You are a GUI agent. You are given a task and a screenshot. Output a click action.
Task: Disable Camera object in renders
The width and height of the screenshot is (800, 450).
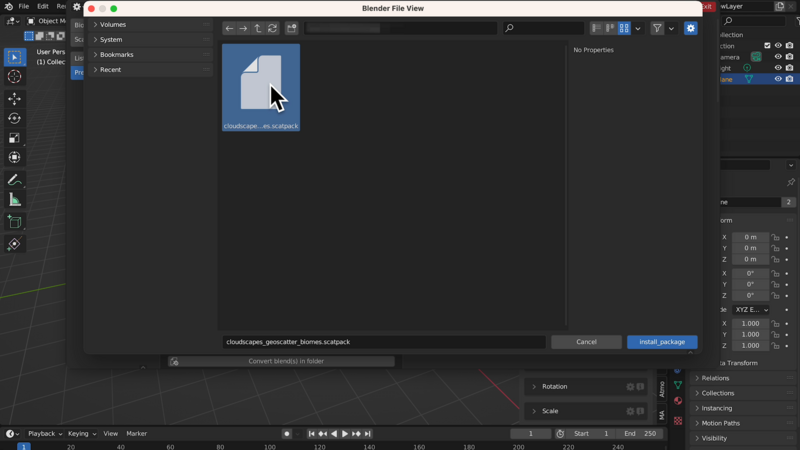tap(789, 57)
